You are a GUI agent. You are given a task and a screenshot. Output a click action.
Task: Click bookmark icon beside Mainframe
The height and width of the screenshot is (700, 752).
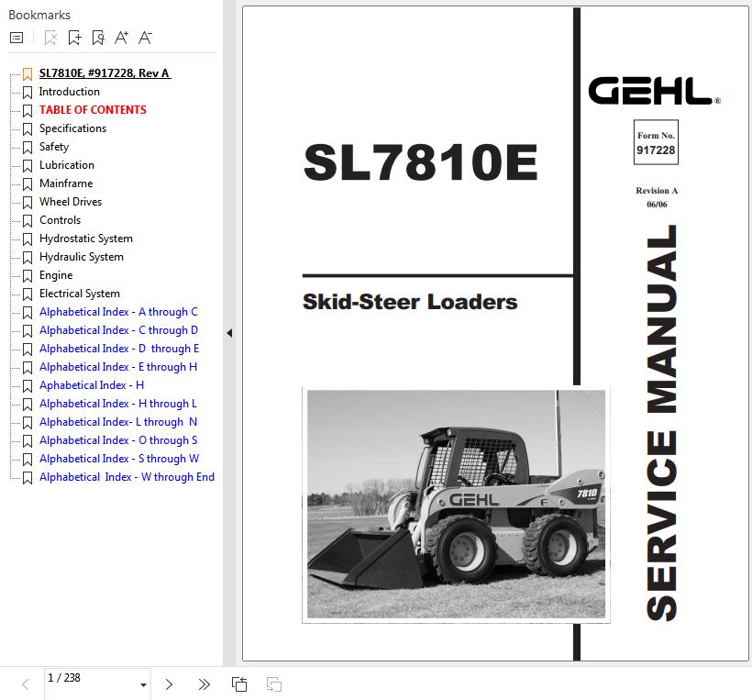[28, 183]
